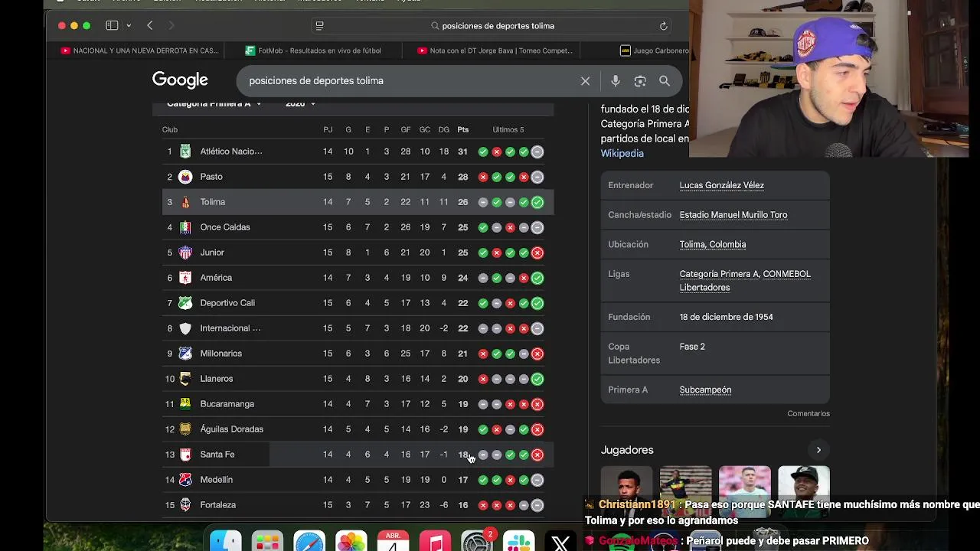Click the Pts column header
Screen dimensions: 980x551
pos(463,129)
